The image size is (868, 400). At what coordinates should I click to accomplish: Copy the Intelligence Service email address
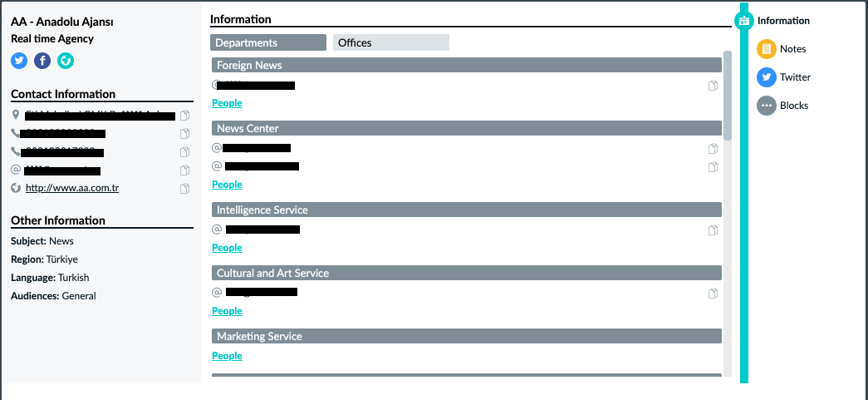pos(713,230)
